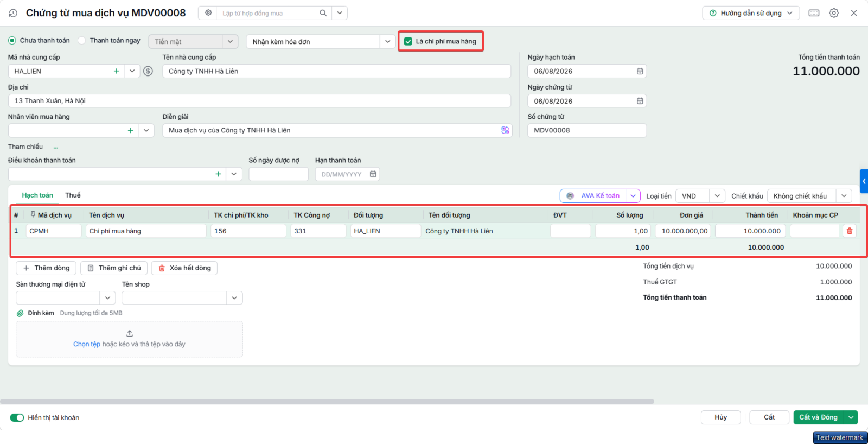Click the dollar debt icon beside supplier code

148,71
